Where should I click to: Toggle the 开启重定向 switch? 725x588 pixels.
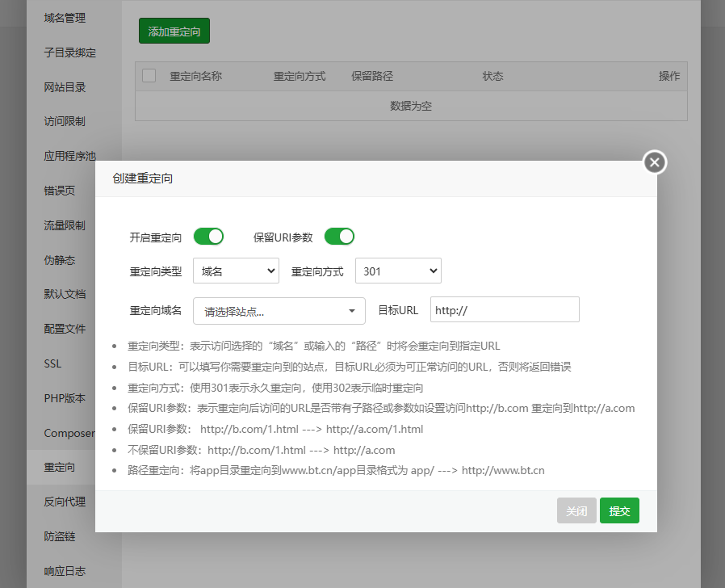coord(208,237)
